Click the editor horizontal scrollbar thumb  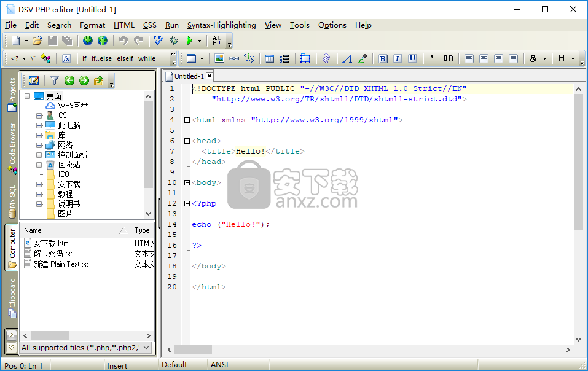point(193,350)
